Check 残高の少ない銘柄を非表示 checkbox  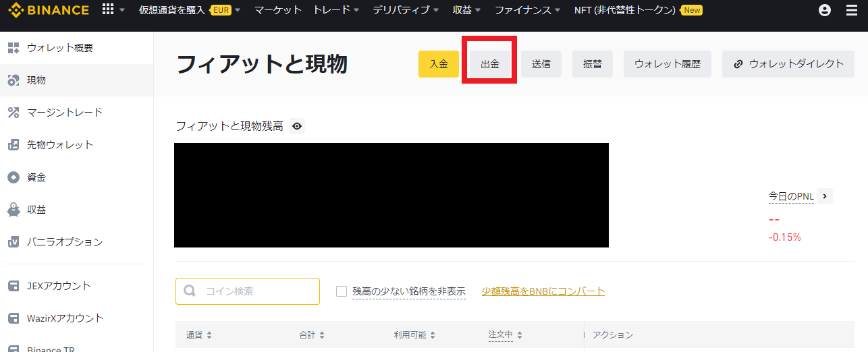pyautogui.click(x=342, y=291)
